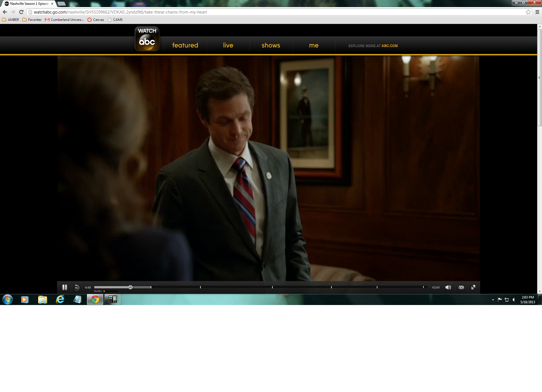Open the Chrome menu button
542x392 pixels.
tap(537, 12)
